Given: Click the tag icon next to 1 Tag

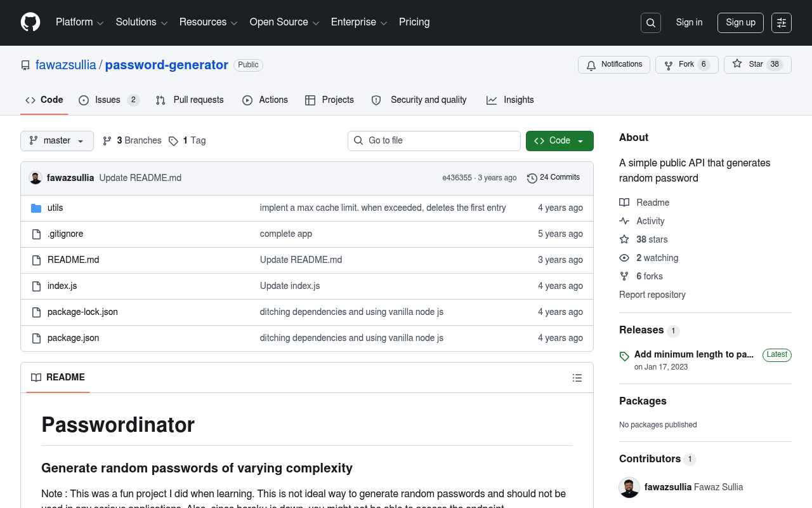Looking at the screenshot, I should [173, 141].
